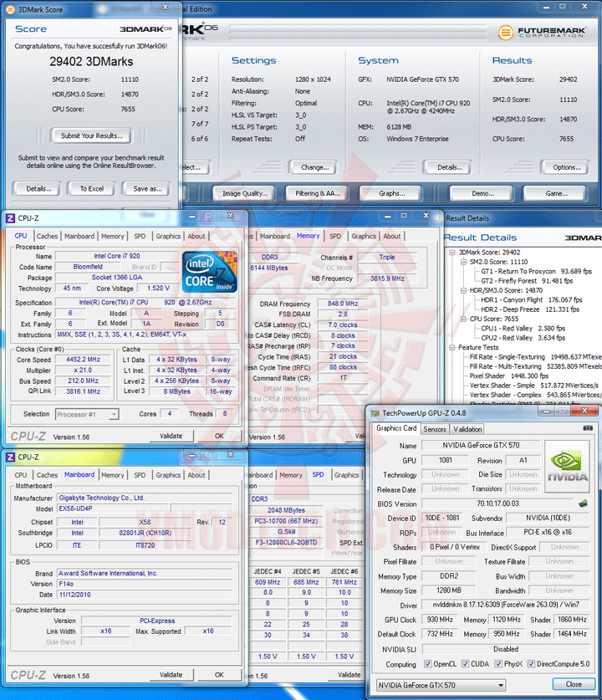Screen dimensions: 602x700
Task: Open SPD tab in top CPU-Z window
Action: click(140, 236)
